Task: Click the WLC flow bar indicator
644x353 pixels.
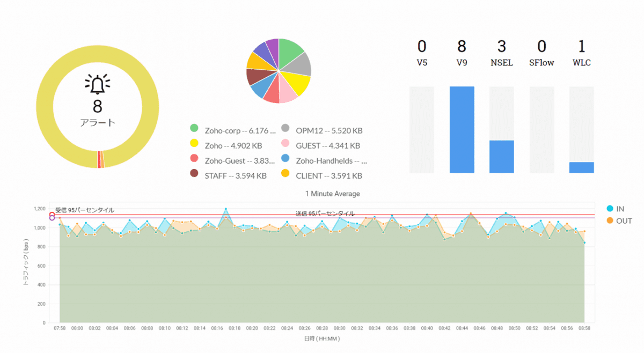Action: tap(582, 167)
